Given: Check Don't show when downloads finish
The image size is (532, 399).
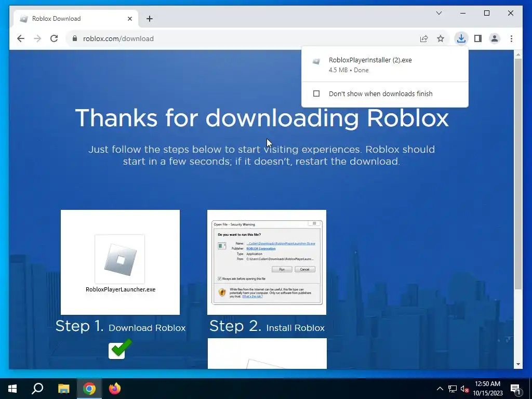Looking at the screenshot, I should point(316,94).
